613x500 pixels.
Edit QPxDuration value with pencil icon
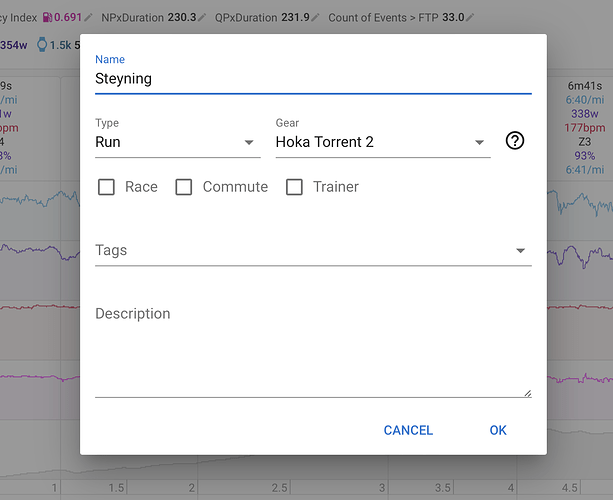click(x=315, y=17)
